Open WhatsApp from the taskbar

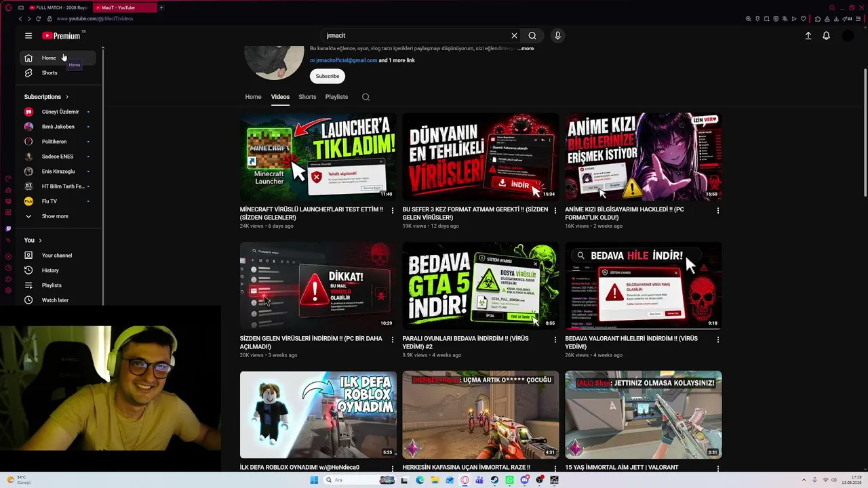(509, 480)
